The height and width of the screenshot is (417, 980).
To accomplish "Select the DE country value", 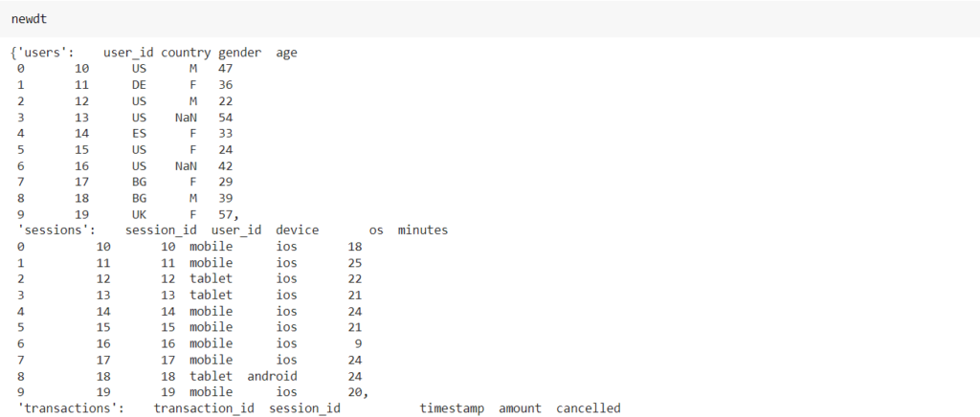I will 139,85.
